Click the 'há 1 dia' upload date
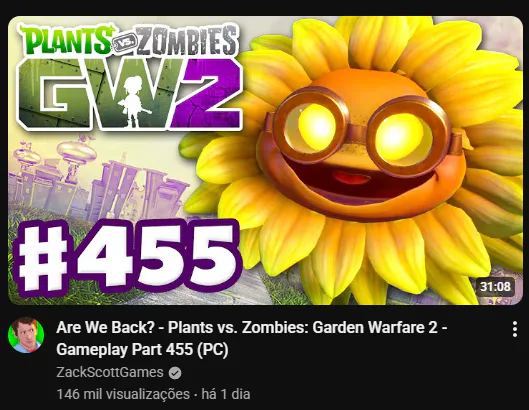The image size is (529, 410). (x=226, y=394)
